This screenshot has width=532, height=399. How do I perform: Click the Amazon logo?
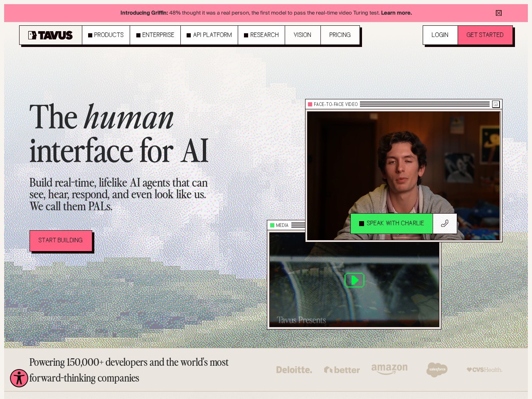(389, 369)
